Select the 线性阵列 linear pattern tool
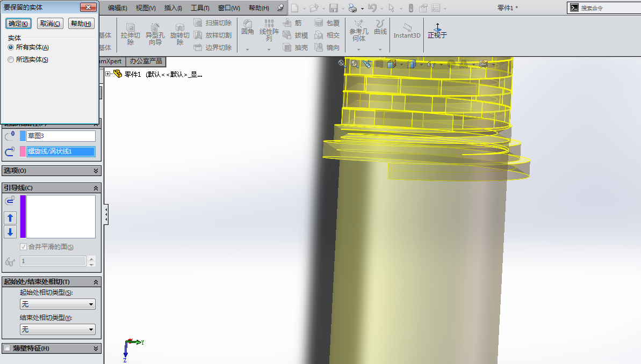 [269, 30]
